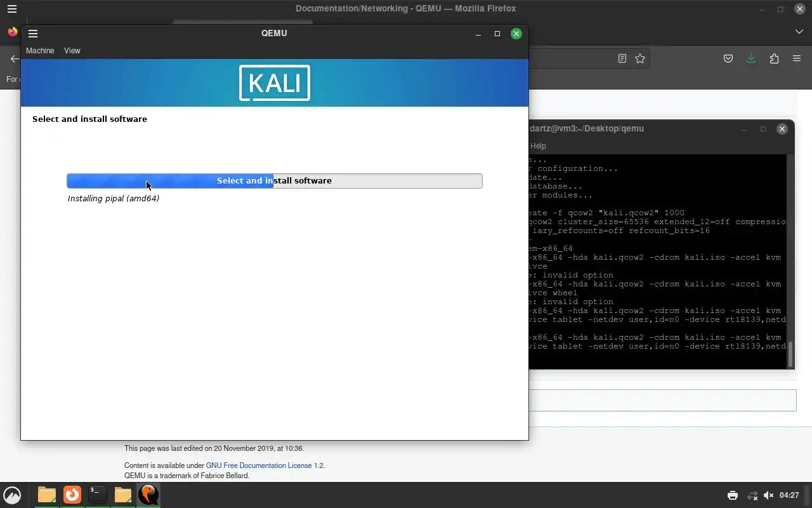Click the install progress bar in QEMU
The image size is (812, 508).
(x=275, y=181)
